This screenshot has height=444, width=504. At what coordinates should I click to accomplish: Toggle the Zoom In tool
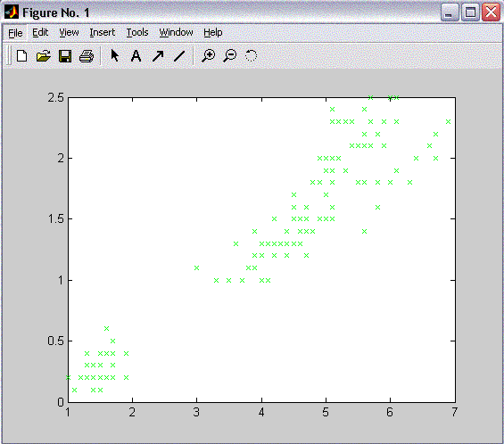tap(208, 56)
